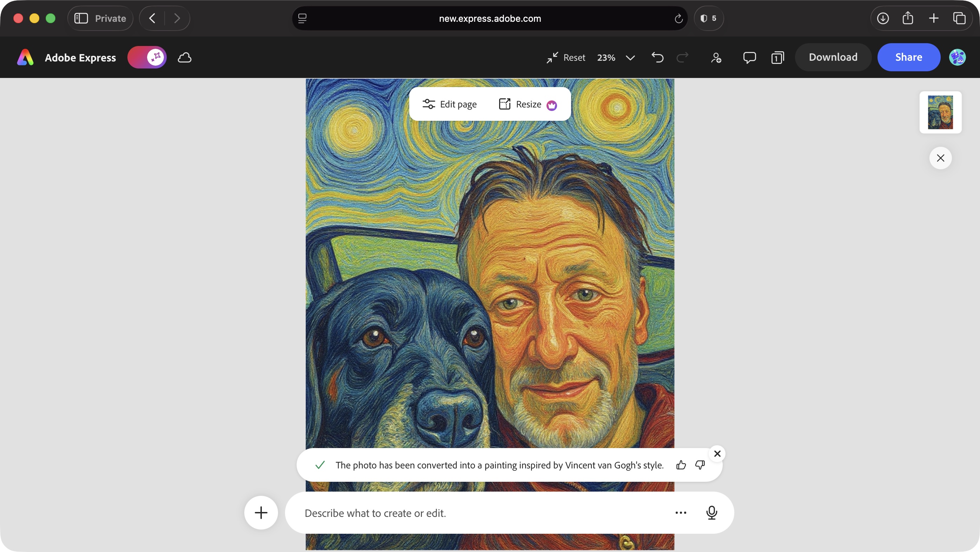Open the user profile avatar
The image size is (980, 552).
(958, 58)
